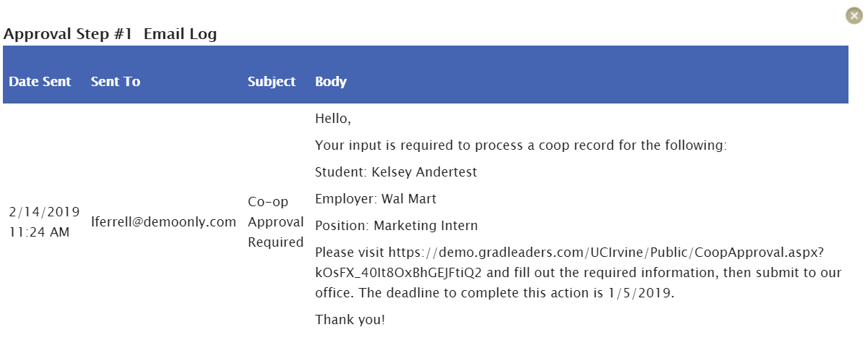The width and height of the screenshot is (868, 356).
Task: Click the 11:24 AM sent time
Action: pyautogui.click(x=39, y=232)
